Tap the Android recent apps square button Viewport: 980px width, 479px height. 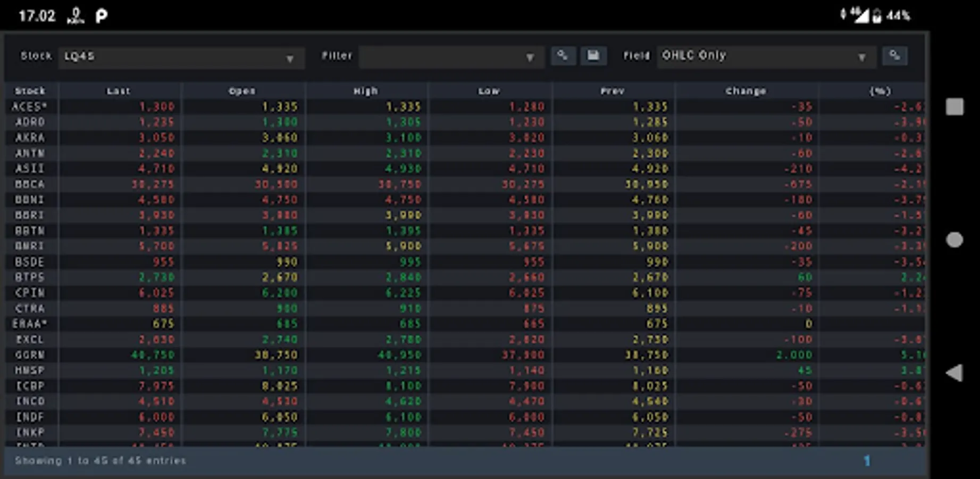point(954,106)
